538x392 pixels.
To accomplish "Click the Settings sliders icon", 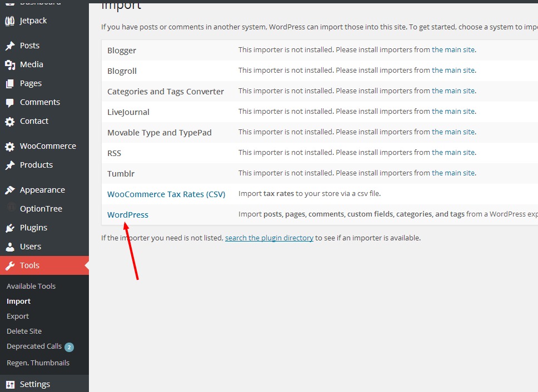I will click(11, 384).
